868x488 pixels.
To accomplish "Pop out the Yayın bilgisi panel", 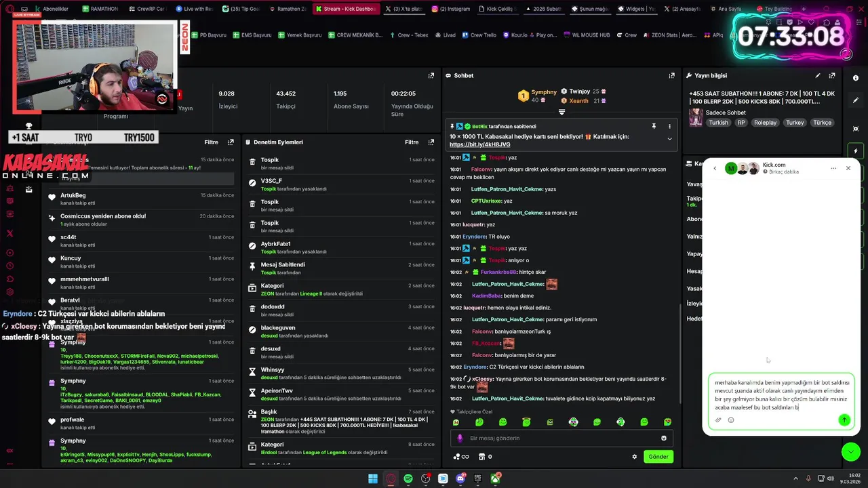I will [832, 76].
